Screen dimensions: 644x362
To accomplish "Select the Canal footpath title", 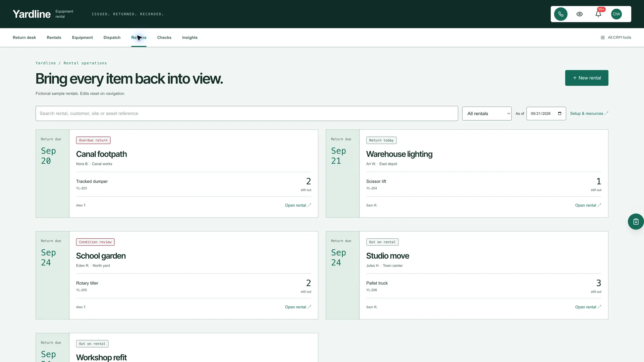I will (x=101, y=154).
